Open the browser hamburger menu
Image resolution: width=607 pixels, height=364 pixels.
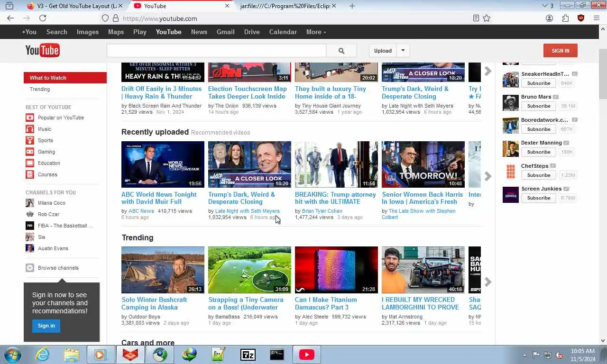click(x=596, y=18)
